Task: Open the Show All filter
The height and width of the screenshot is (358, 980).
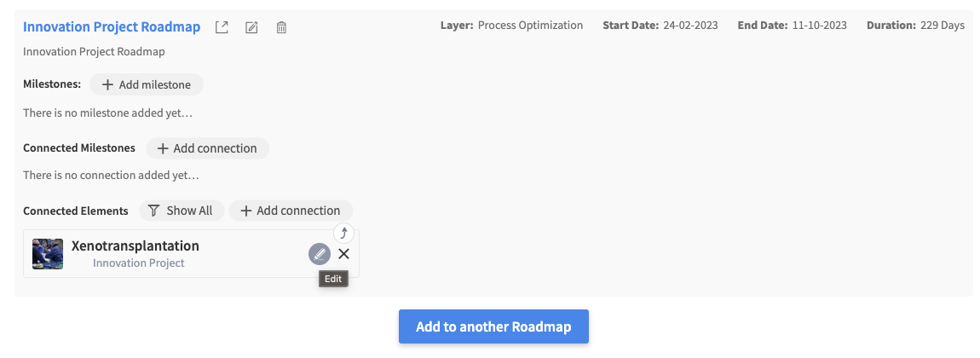Action: pyautogui.click(x=180, y=211)
